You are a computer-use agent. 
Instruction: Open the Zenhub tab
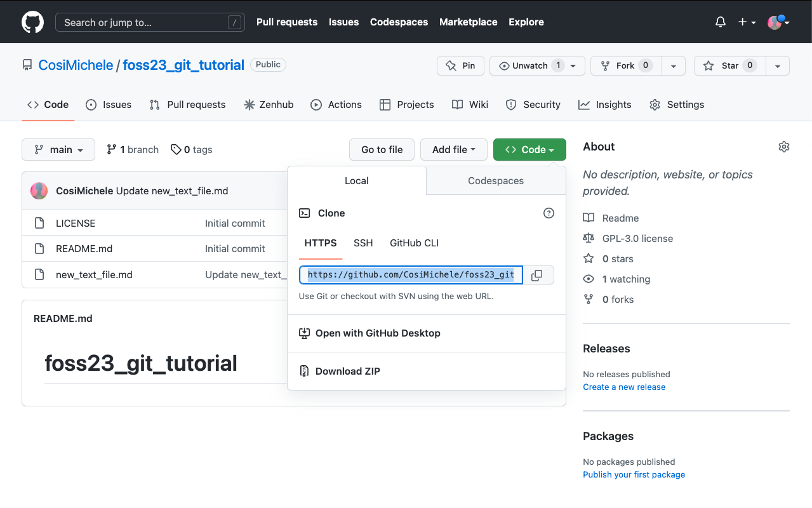coord(269,105)
